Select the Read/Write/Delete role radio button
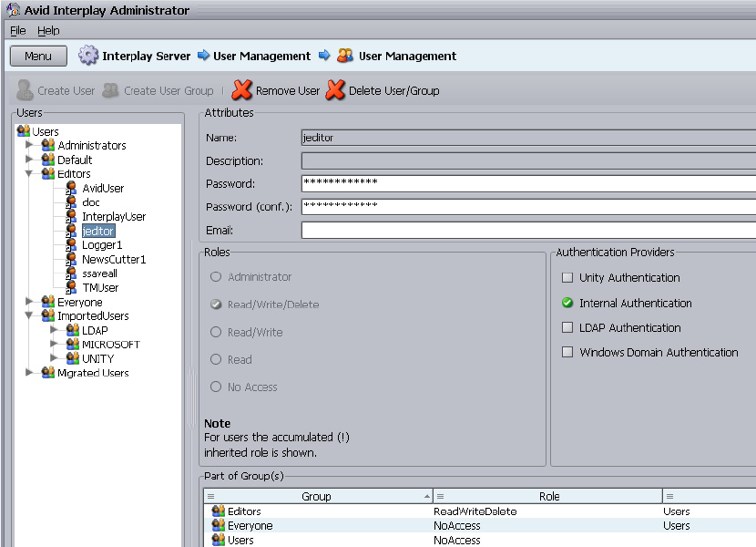Viewport: 756px width, 547px height. (x=216, y=304)
